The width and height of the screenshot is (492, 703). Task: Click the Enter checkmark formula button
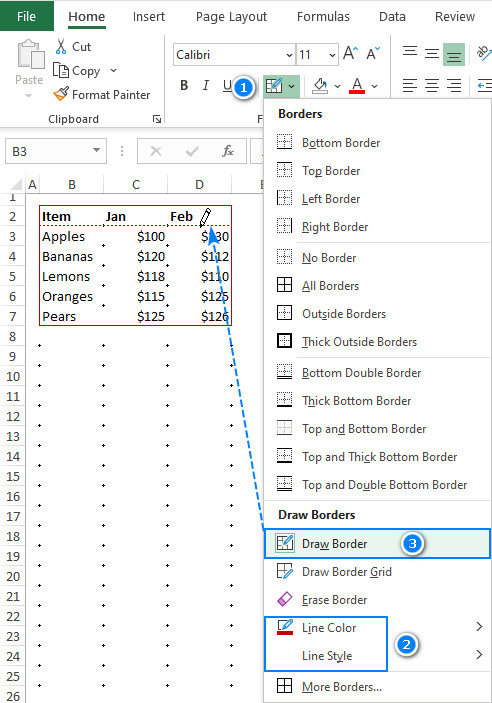192,151
